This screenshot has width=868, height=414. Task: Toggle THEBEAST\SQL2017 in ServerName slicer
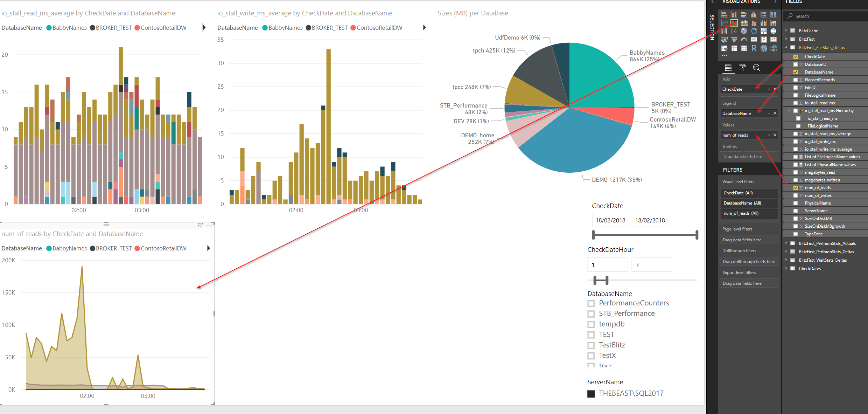point(591,394)
